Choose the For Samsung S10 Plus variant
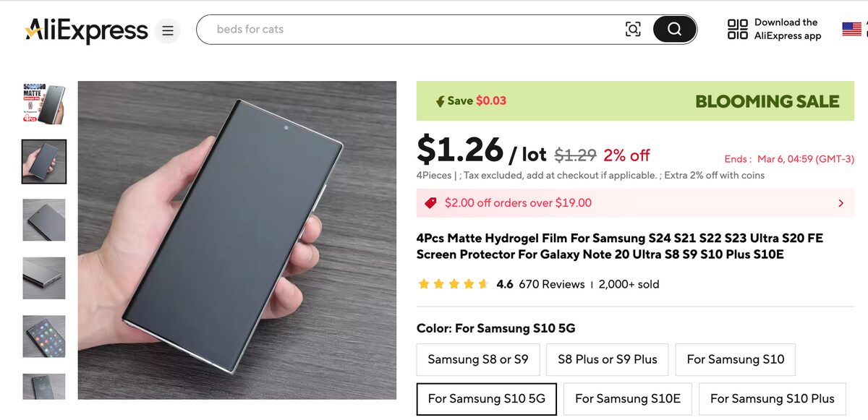Image resolution: width=868 pixels, height=420 pixels. 772,398
